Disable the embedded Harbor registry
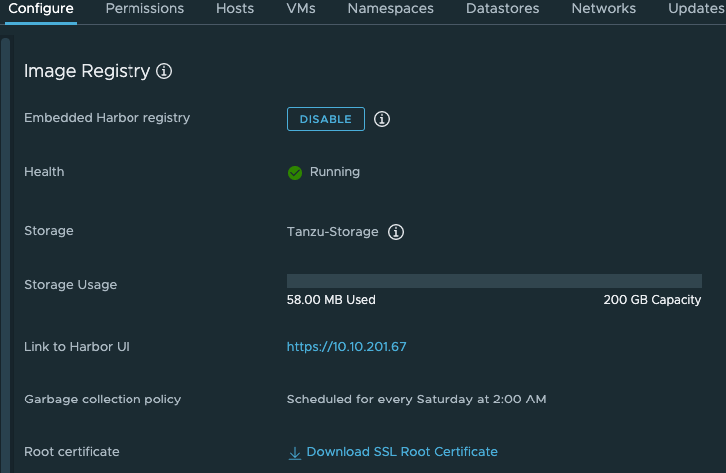 pyautogui.click(x=326, y=119)
